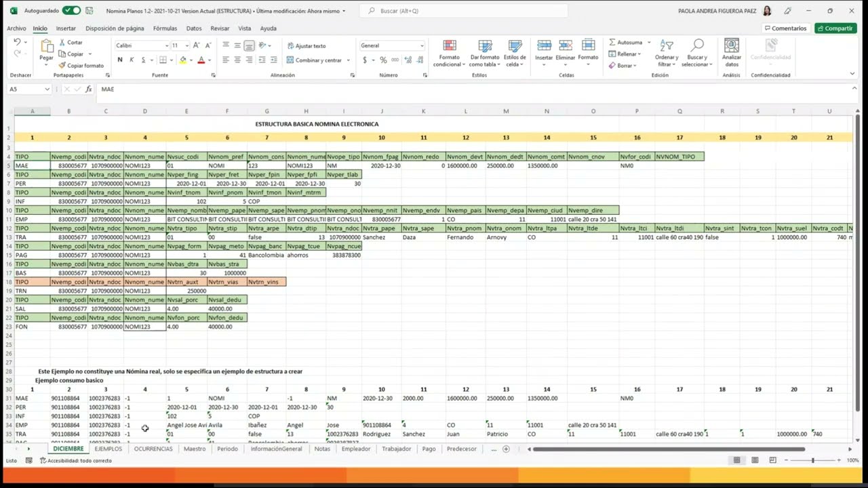Click the Comentarios button
Image resolution: width=868 pixels, height=488 pixels.
tap(785, 28)
